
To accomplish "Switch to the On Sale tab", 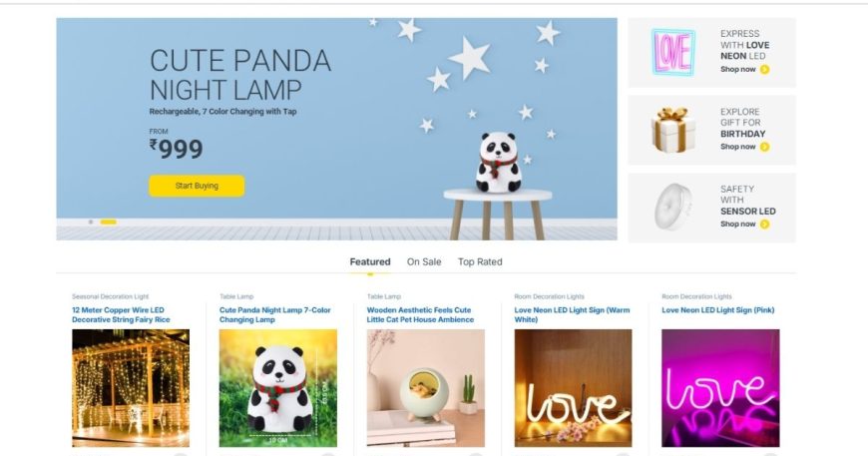I will click(x=424, y=261).
